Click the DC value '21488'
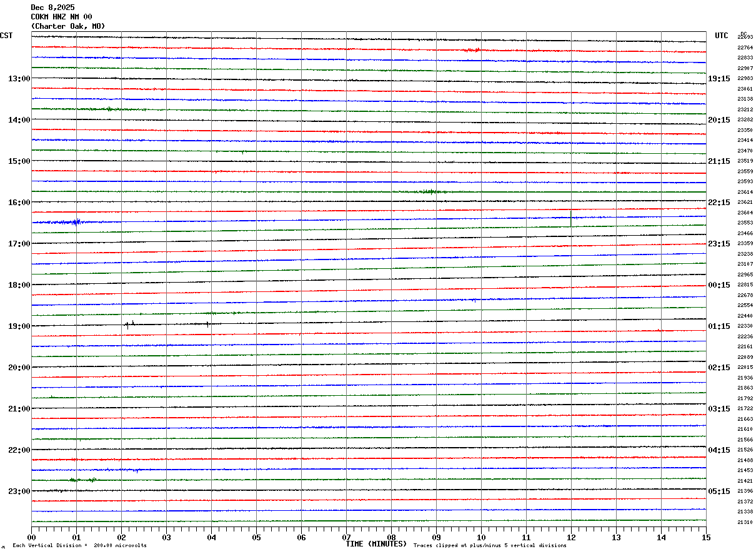 click(745, 460)
